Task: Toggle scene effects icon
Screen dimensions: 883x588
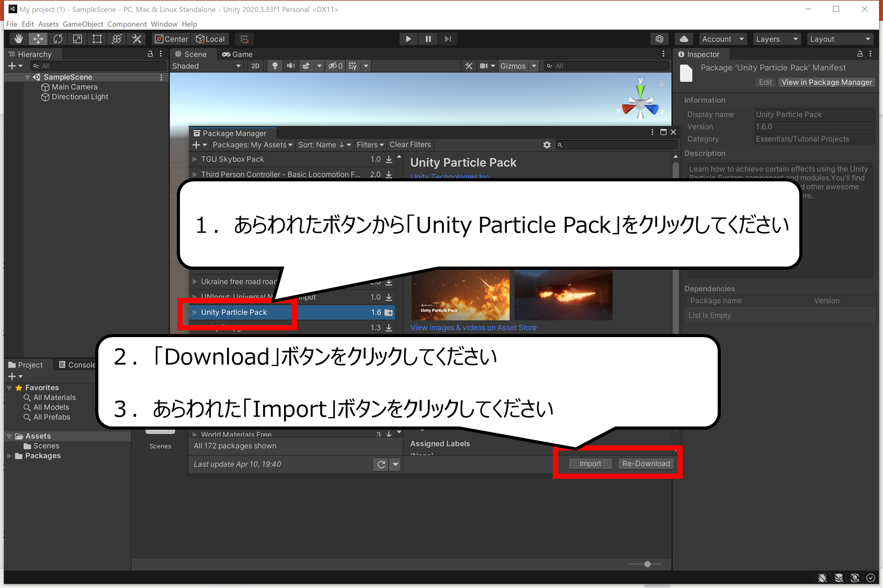Action: tap(306, 66)
